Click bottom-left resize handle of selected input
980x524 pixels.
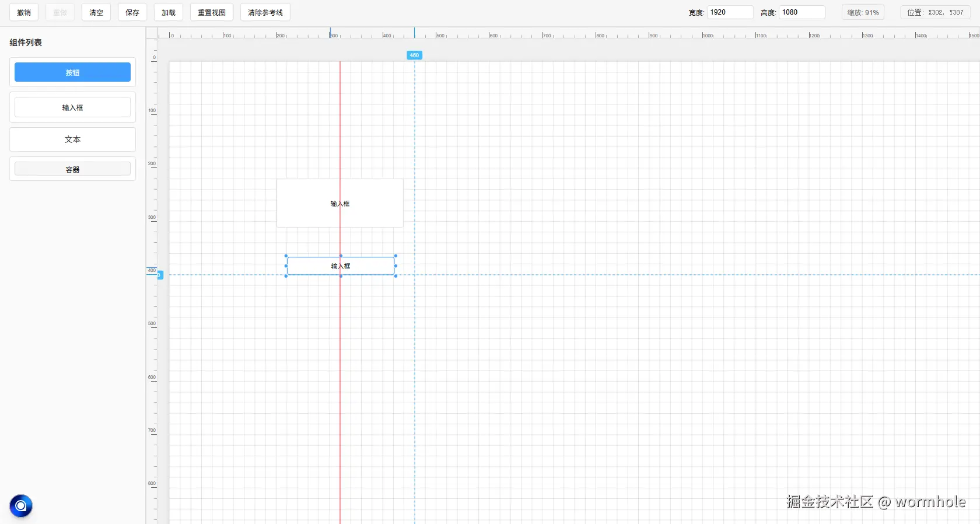pyautogui.click(x=286, y=276)
